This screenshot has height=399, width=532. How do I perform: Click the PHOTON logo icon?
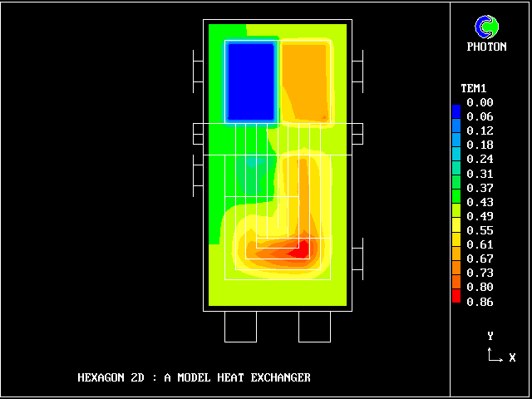pos(486,27)
